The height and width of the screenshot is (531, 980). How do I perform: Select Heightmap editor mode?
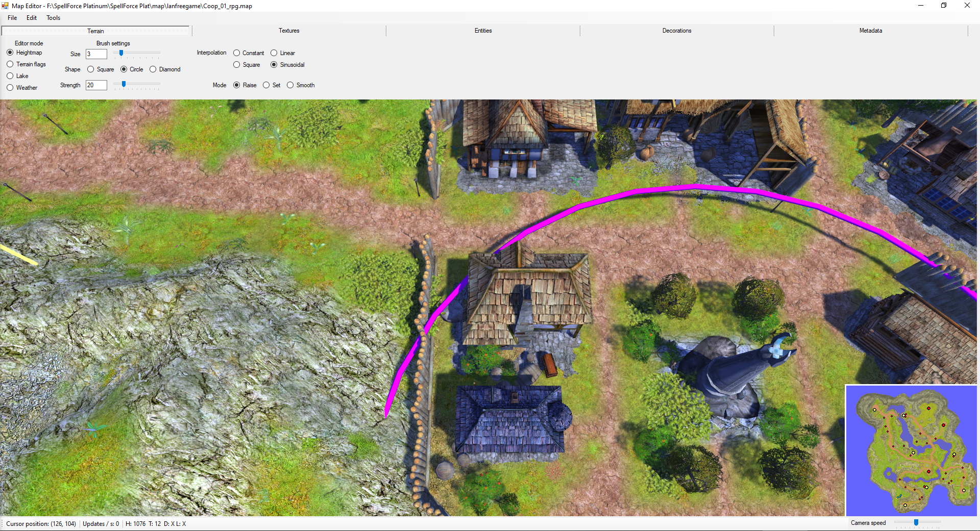pyautogui.click(x=24, y=53)
